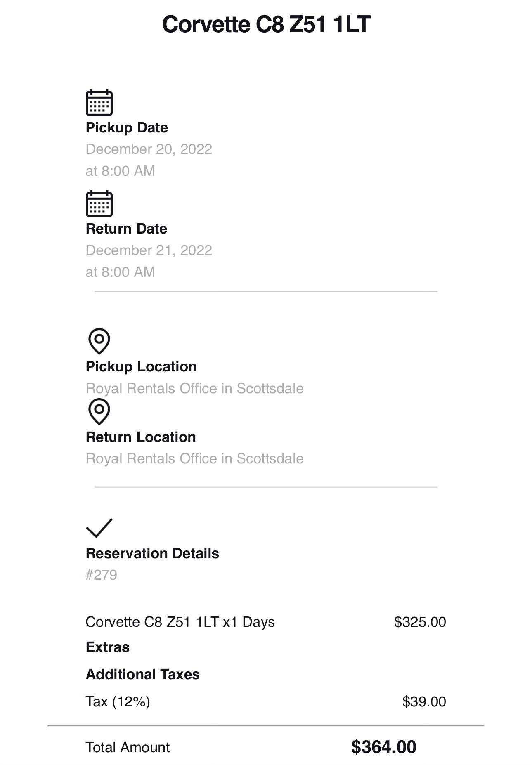Click the Corvette C8 Z51 1LT title
532x765 pixels.
tap(266, 24)
